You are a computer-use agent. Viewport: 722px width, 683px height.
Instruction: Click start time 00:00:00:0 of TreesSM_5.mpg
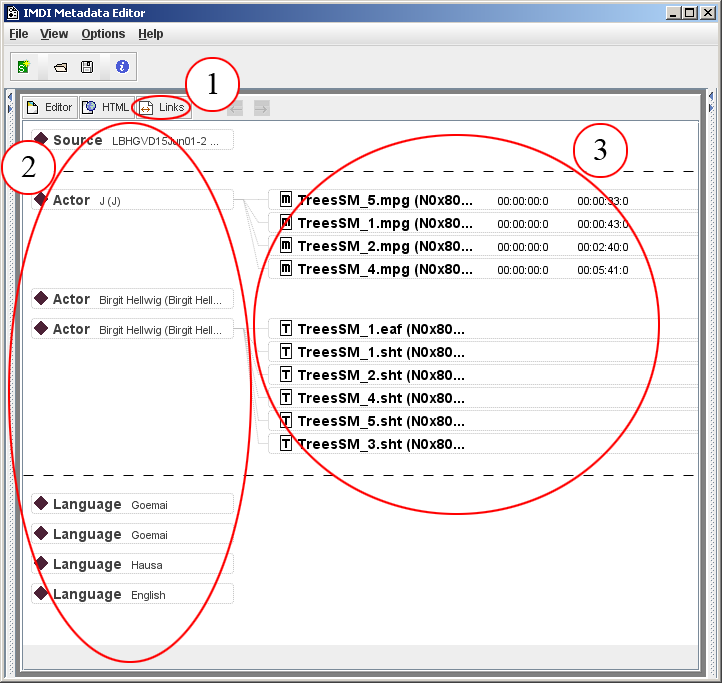523,201
